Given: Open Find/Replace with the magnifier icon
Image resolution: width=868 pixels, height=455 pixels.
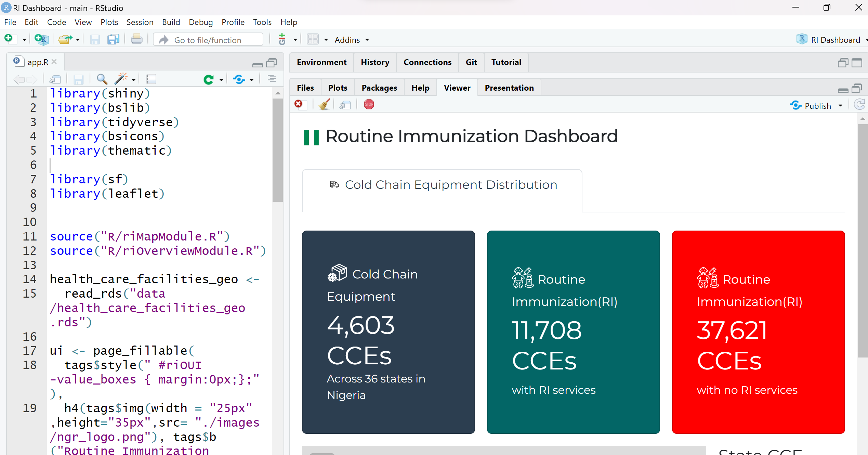Looking at the screenshot, I should [102, 79].
